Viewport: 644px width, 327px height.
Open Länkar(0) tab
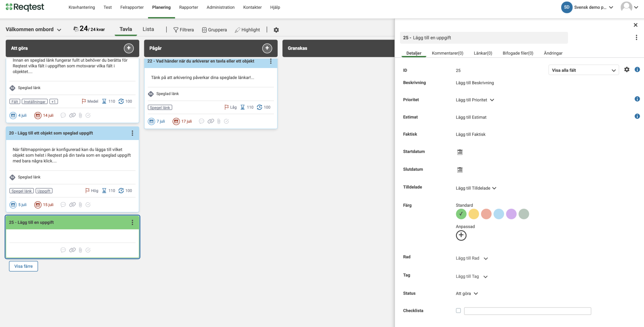(483, 53)
